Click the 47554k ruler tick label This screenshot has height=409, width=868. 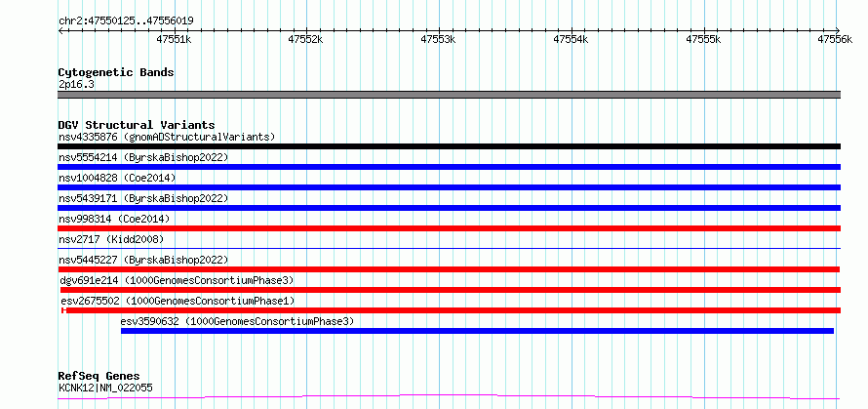(571, 39)
